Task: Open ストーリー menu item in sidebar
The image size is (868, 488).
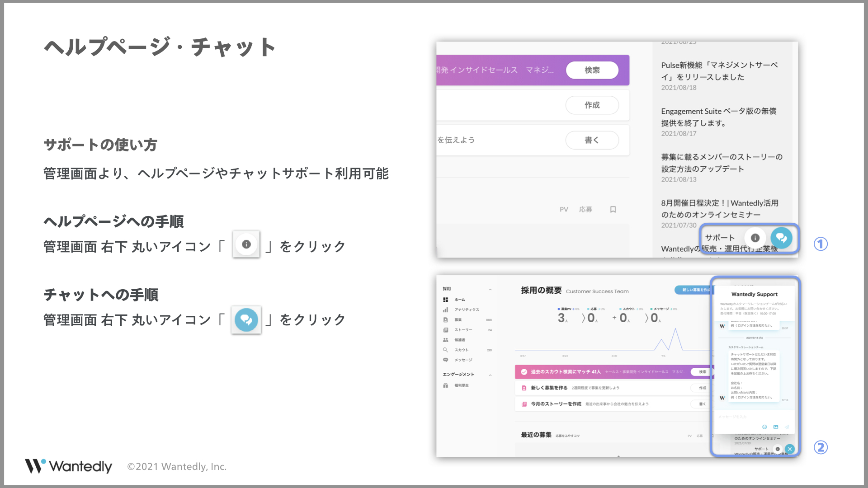Action: [x=463, y=330]
